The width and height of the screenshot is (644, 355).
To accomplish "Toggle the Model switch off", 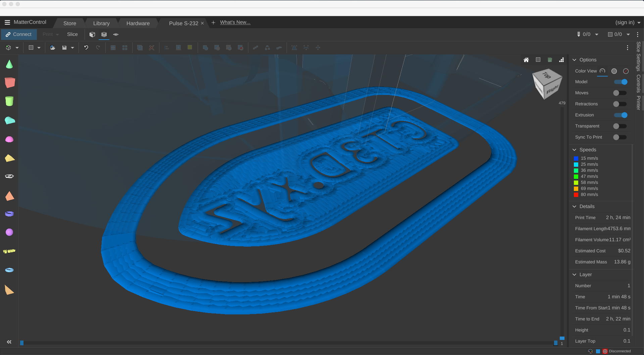I will (x=621, y=82).
